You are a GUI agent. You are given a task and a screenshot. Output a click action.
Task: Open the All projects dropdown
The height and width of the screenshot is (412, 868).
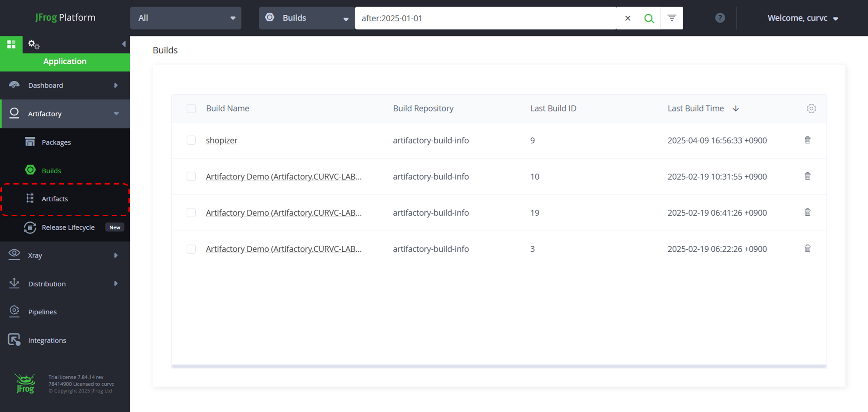click(x=186, y=18)
